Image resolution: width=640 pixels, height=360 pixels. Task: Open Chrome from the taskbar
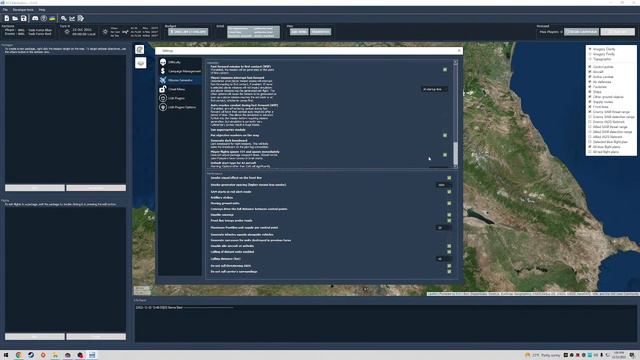point(19,355)
